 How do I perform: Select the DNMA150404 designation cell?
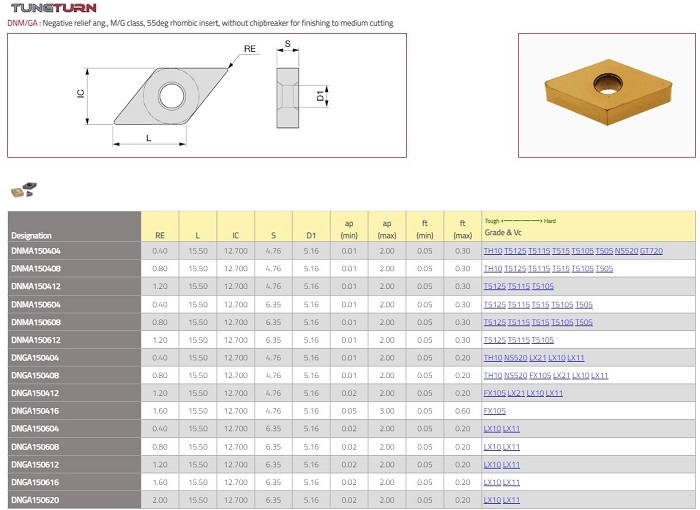(75, 251)
